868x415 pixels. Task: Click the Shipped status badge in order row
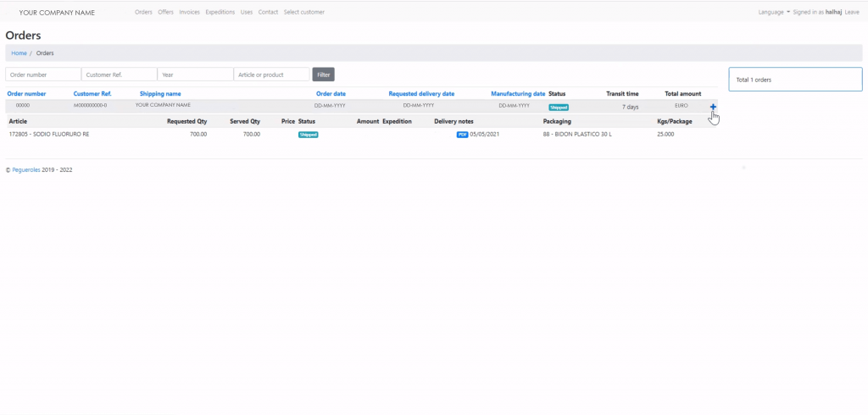559,108
